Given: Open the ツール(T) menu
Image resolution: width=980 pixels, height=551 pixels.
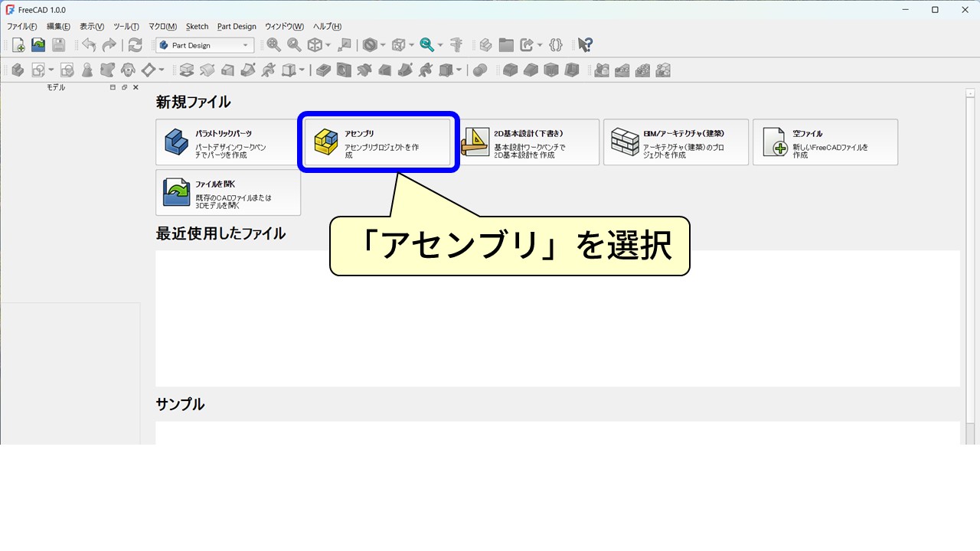Looking at the screenshot, I should [126, 26].
